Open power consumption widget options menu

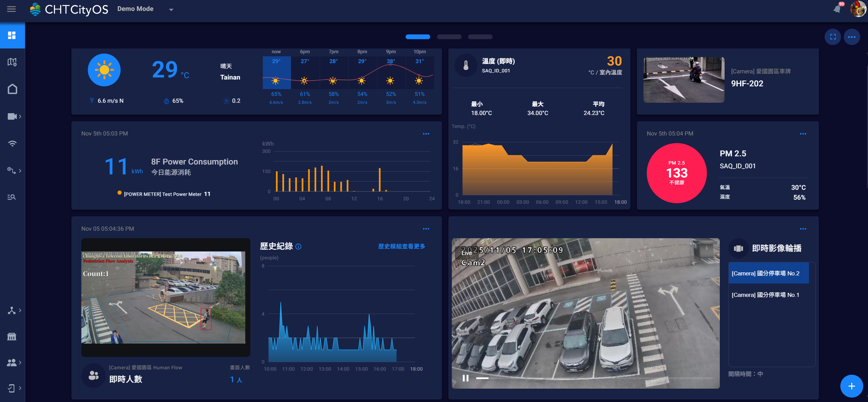coord(426,134)
